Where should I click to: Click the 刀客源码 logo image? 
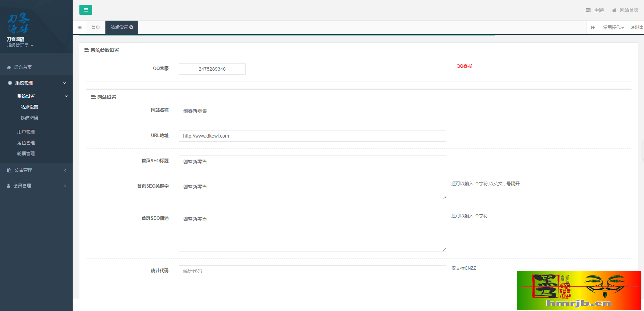coord(18,23)
